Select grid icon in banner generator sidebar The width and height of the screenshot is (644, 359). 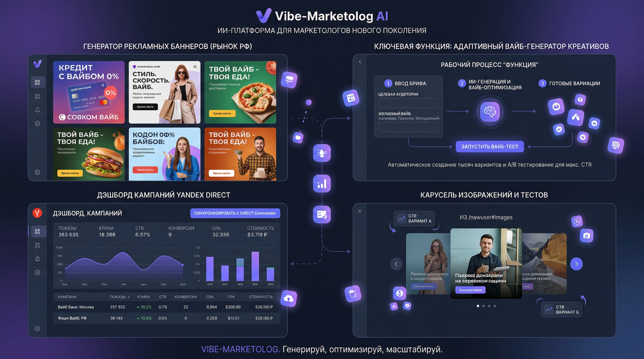pos(37,82)
